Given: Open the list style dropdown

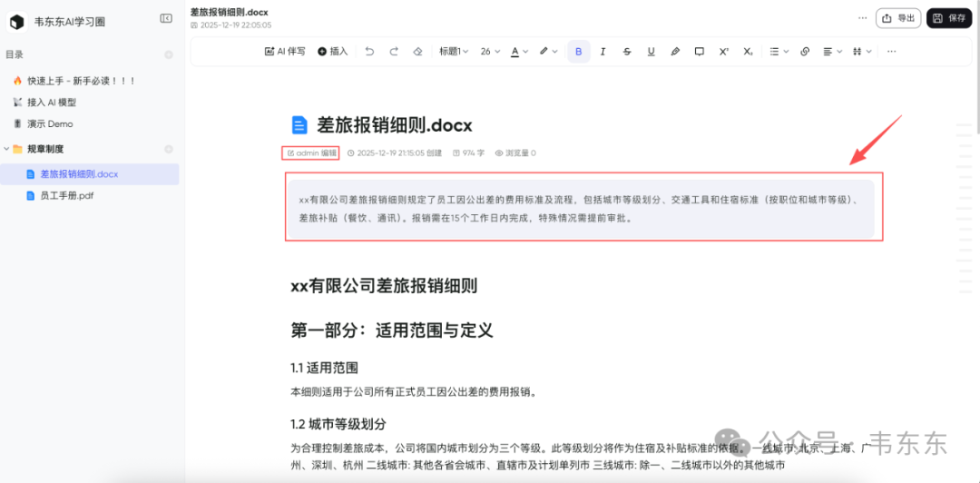Looking at the screenshot, I should (779, 52).
